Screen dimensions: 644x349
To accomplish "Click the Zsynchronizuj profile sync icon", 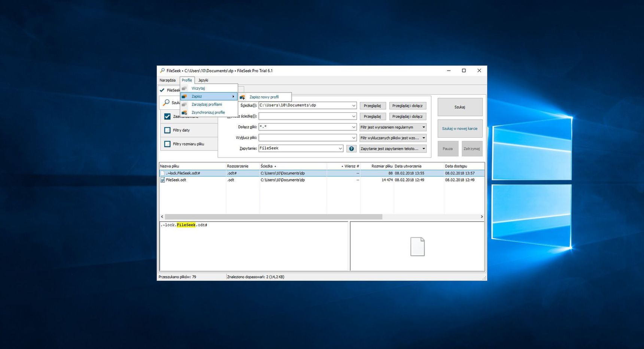I will [x=184, y=112].
